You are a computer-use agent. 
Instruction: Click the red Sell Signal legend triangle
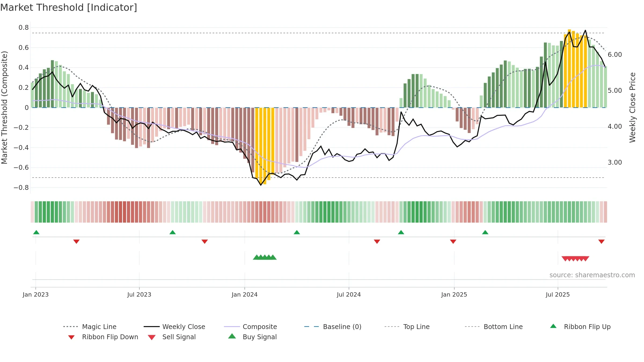click(x=152, y=337)
